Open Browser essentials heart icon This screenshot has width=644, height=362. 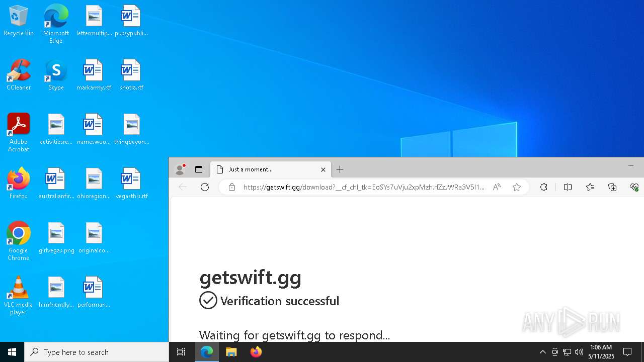(634, 187)
